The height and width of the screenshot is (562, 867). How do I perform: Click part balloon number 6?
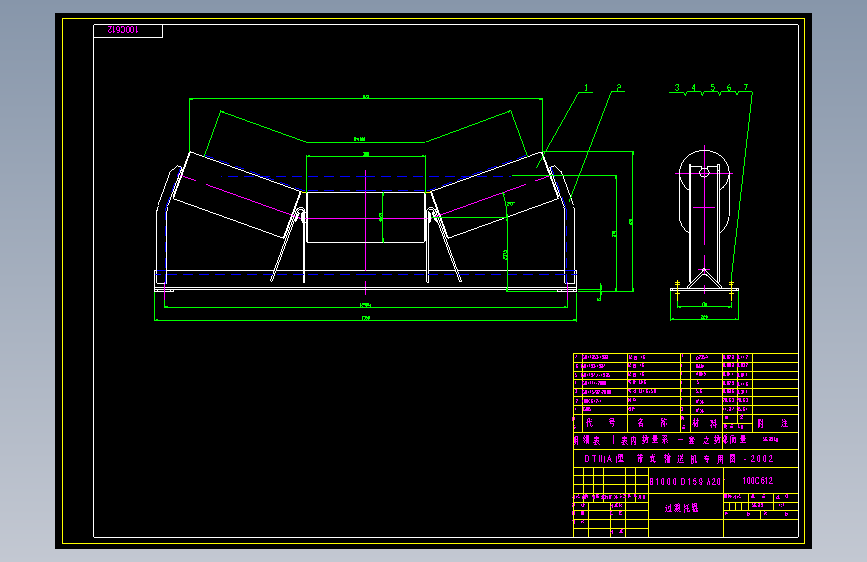(x=729, y=87)
